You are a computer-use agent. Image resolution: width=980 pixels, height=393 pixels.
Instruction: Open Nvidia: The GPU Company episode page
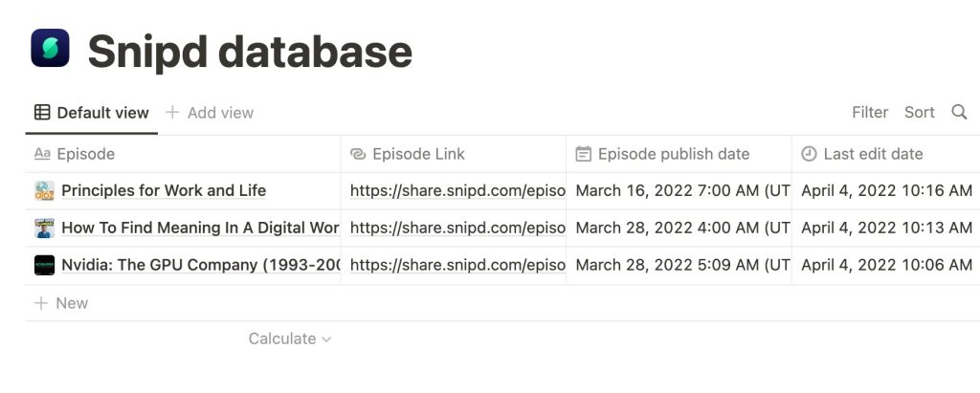(x=201, y=265)
